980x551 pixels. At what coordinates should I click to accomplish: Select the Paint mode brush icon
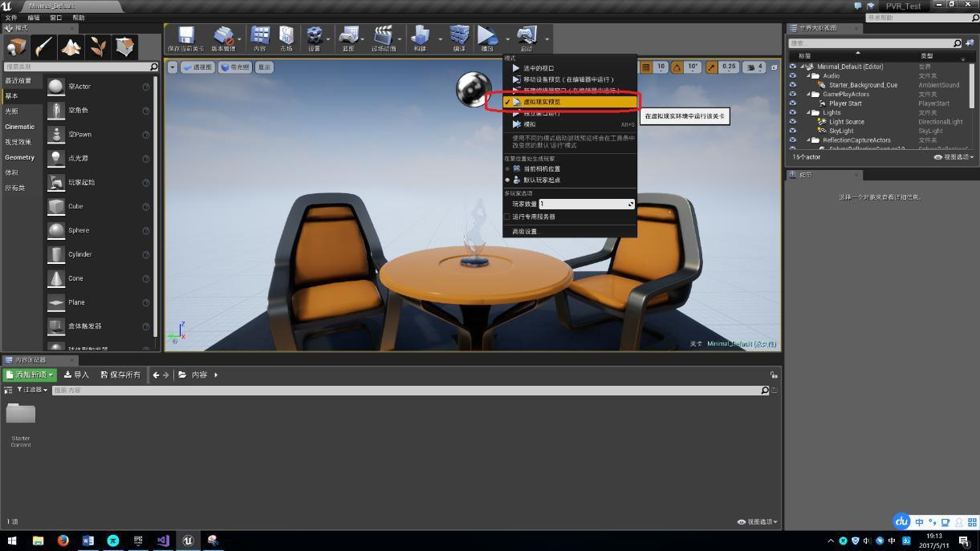click(x=43, y=47)
